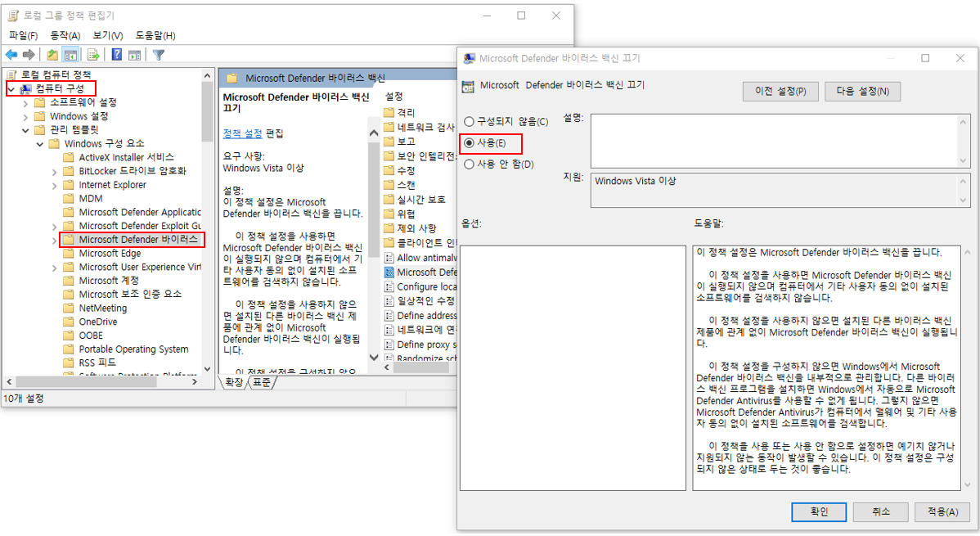Click the Allow antimalware policy setting icon
980x536 pixels.
389,258
